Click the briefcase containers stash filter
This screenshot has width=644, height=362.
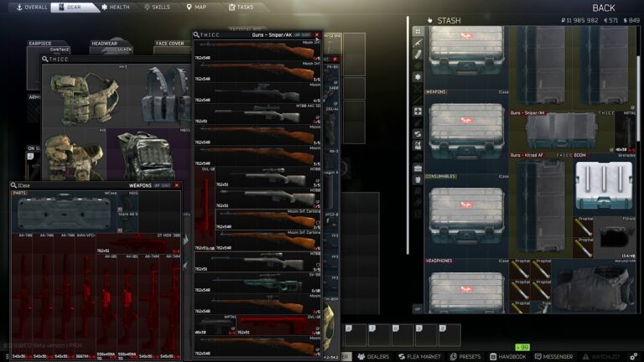coord(418,168)
